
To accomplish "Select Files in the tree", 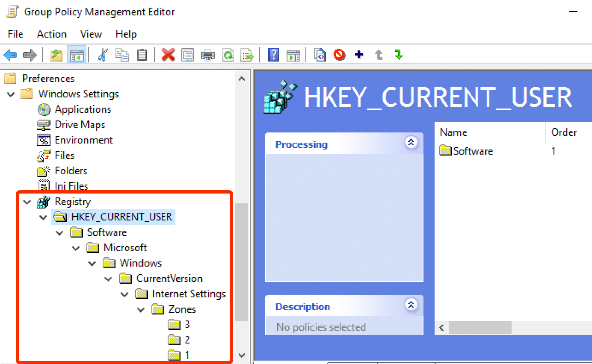I will pos(65,156).
